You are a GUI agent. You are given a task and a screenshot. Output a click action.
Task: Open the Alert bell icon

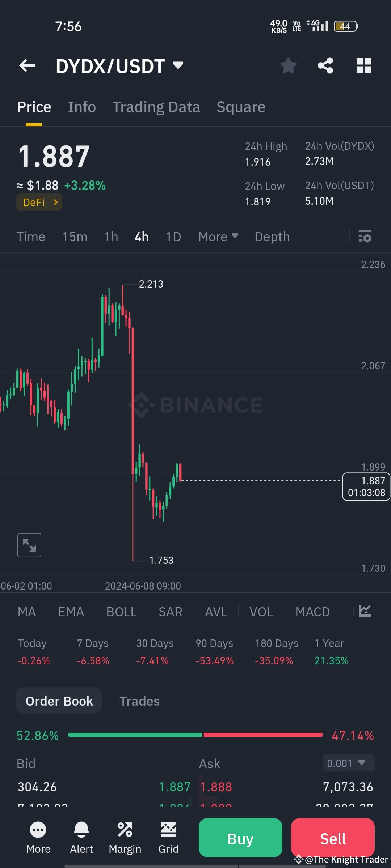81,830
